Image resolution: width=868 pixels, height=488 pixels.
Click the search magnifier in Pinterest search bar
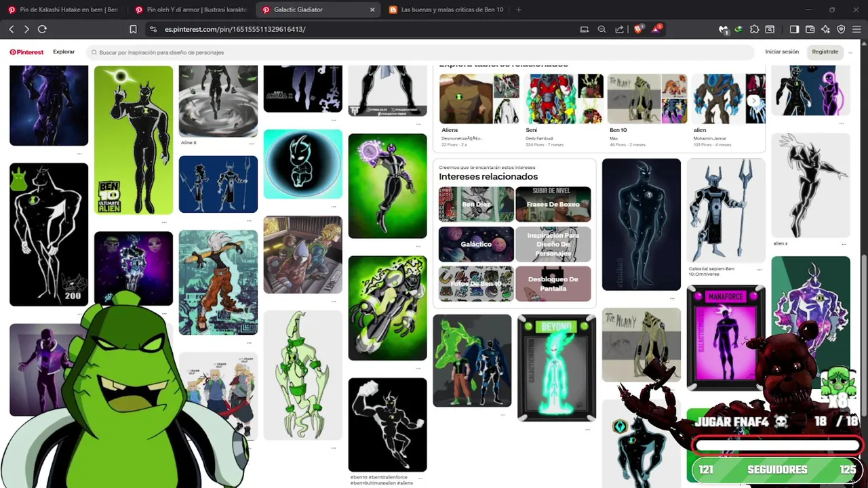click(94, 52)
